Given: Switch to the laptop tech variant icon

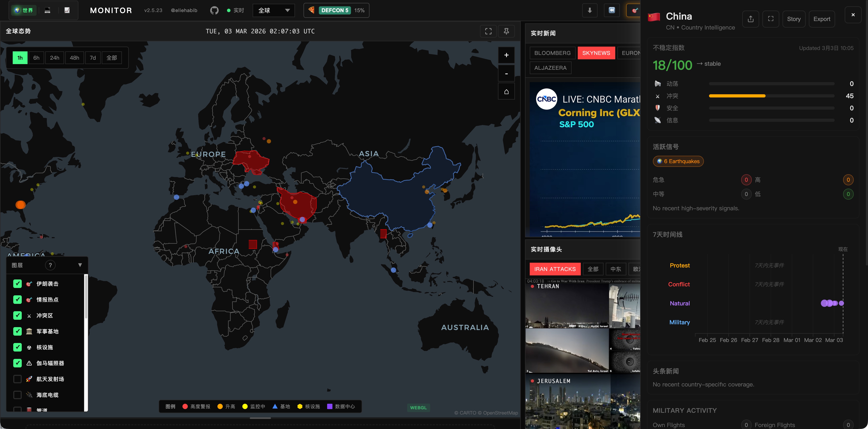Looking at the screenshot, I should (x=48, y=10).
